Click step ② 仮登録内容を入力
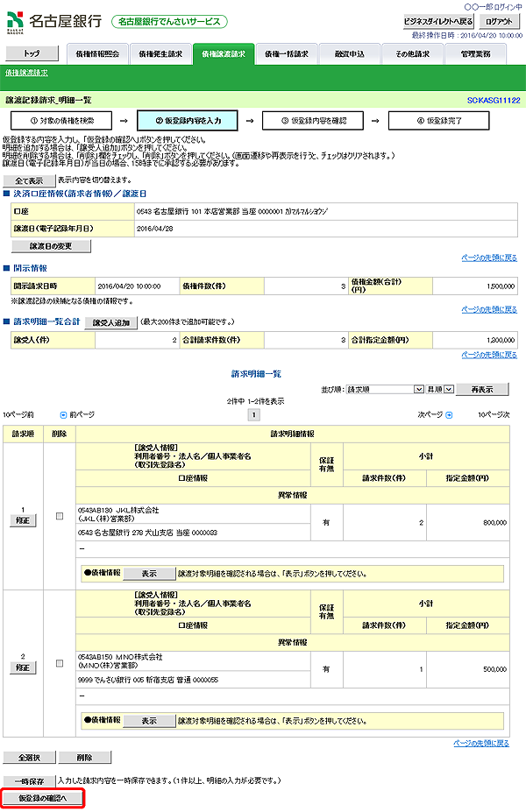Viewport: 526px width, 812px height. [x=188, y=121]
